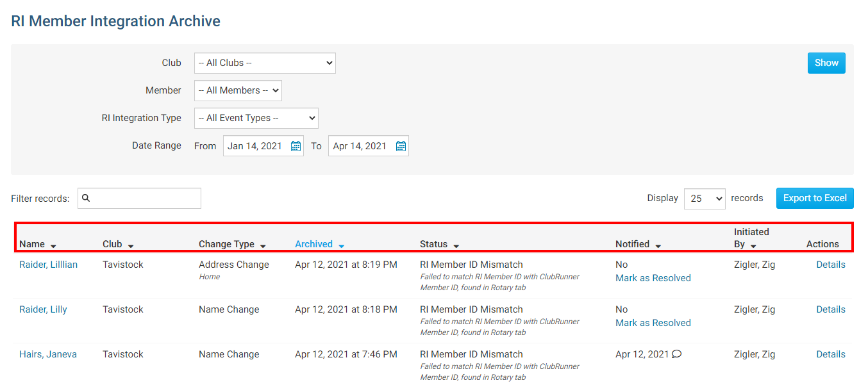Image resolution: width=868 pixels, height=385 pixels.
Task: Sort by Club column arrow
Action: tap(131, 246)
